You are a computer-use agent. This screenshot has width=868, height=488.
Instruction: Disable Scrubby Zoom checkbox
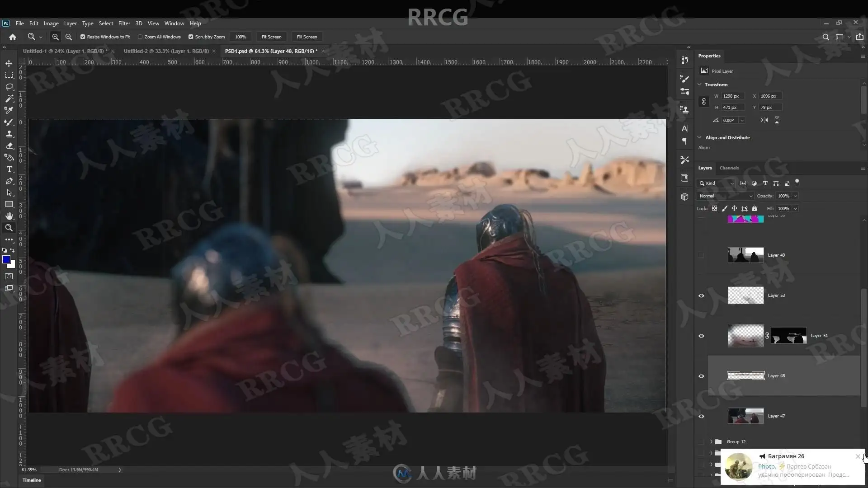[x=191, y=37]
